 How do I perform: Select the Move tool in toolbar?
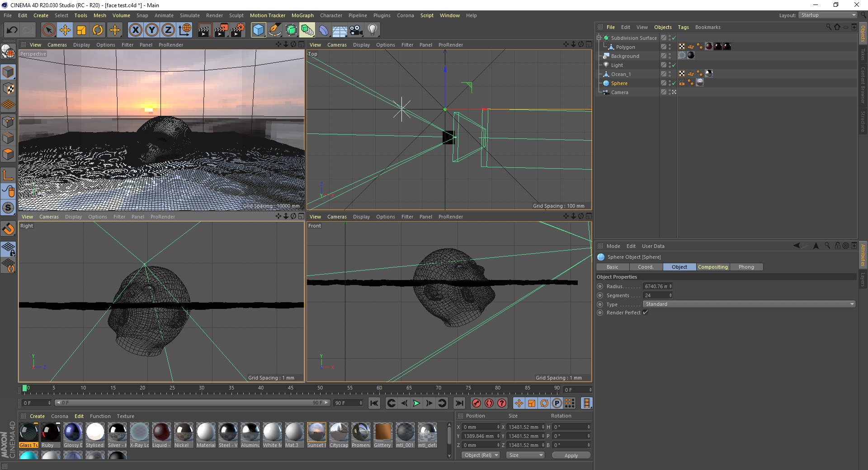tap(65, 30)
